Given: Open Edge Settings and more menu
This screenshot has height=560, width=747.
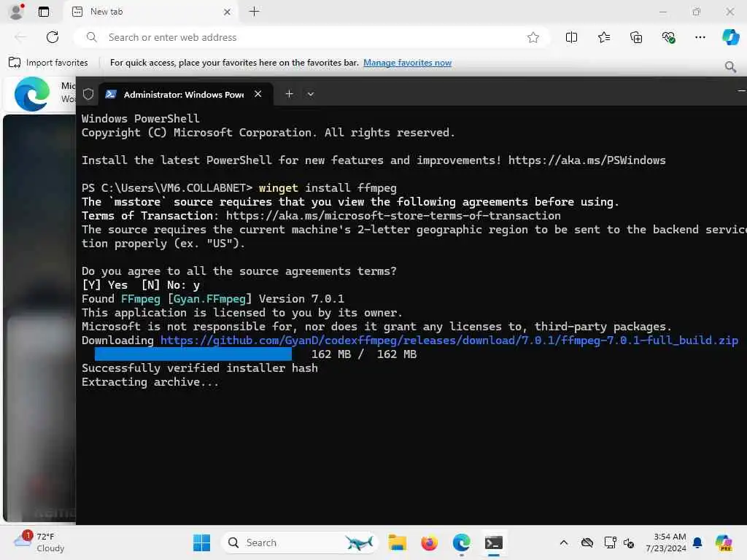Looking at the screenshot, I should (700, 37).
